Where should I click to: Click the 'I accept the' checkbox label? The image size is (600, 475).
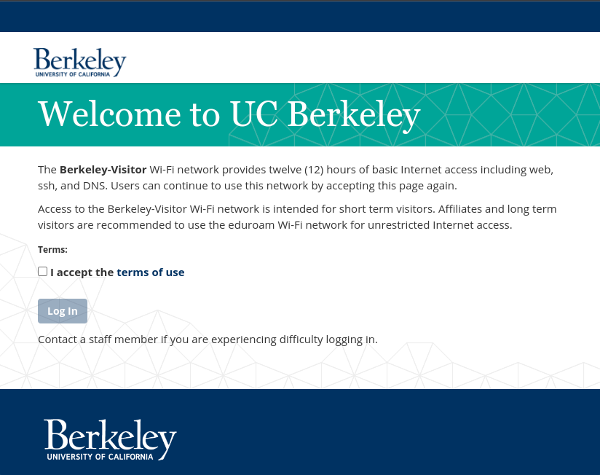[x=82, y=272]
